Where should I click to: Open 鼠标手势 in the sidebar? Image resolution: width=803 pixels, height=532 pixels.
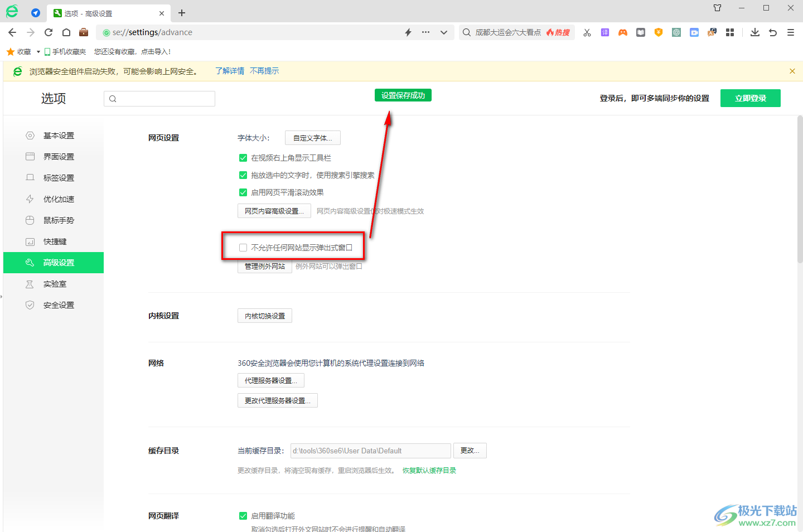(54, 220)
